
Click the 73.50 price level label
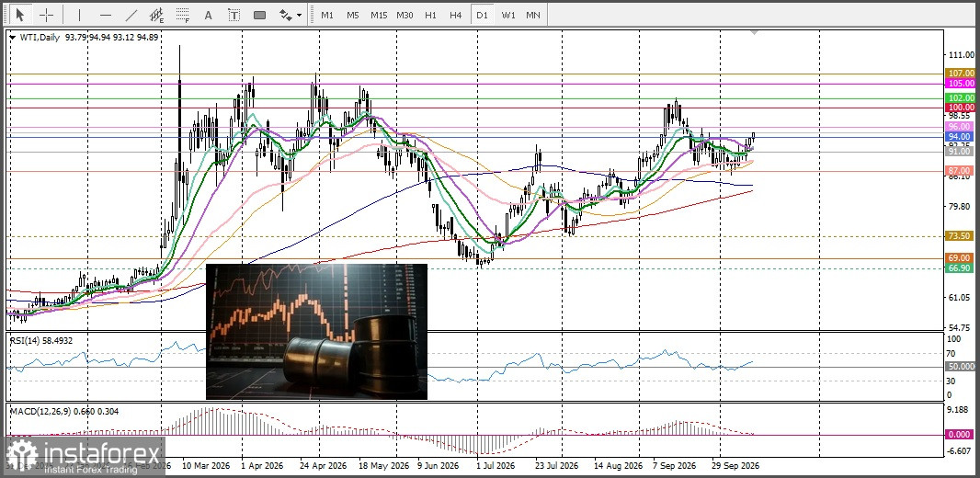pyautogui.click(x=961, y=236)
